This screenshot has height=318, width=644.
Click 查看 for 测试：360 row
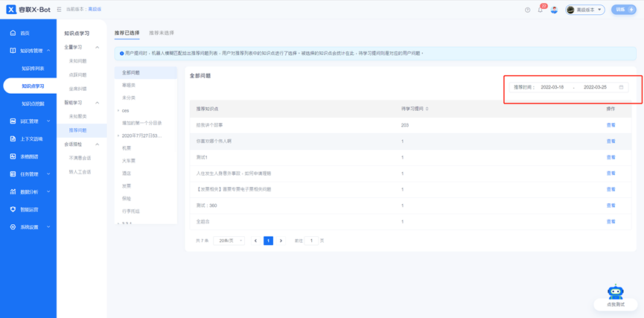(610, 206)
